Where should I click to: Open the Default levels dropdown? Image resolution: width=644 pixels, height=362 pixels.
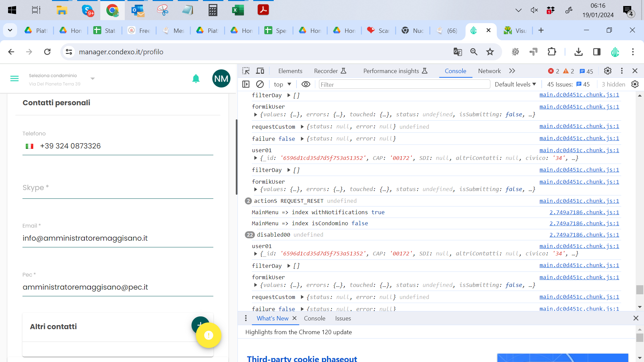point(515,84)
